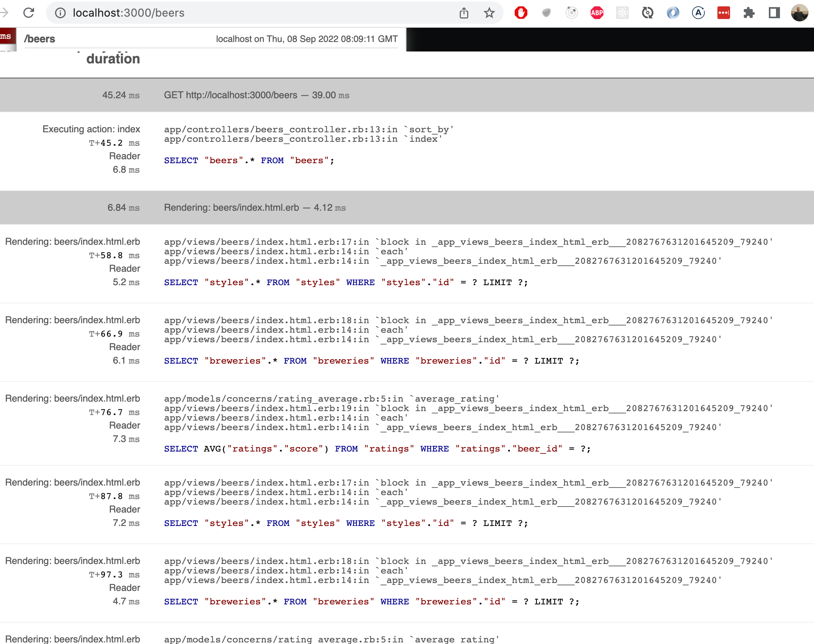View site information icon in address bar
The width and height of the screenshot is (814, 644).
60,13
